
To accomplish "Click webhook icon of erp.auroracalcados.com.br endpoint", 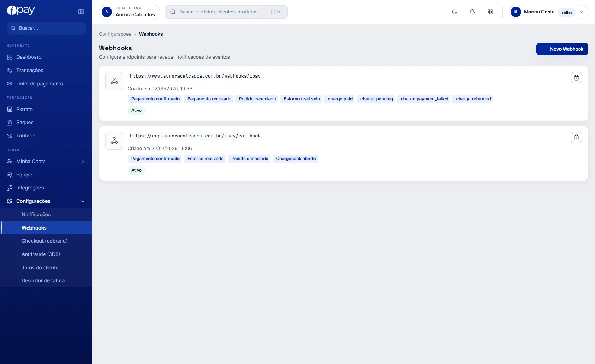I will pos(114,141).
